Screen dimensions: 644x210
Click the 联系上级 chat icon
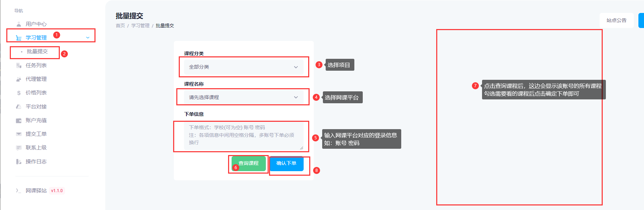(19, 148)
